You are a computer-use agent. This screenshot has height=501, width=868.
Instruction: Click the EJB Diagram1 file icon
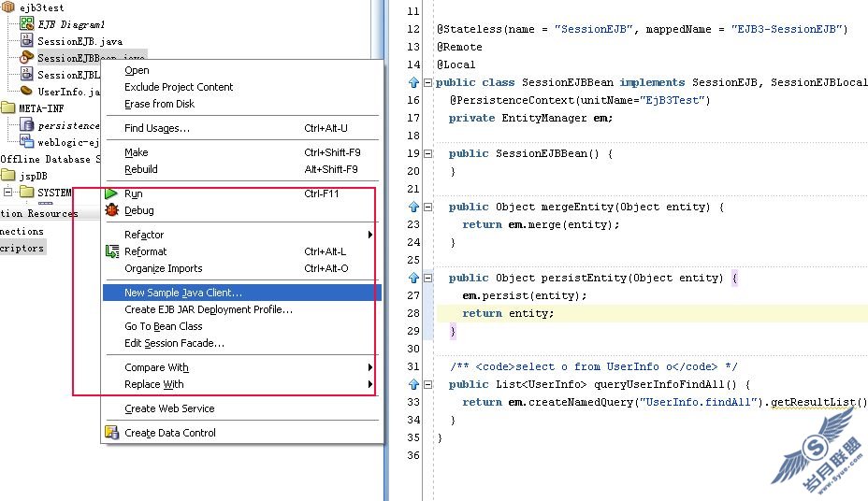coord(26,23)
